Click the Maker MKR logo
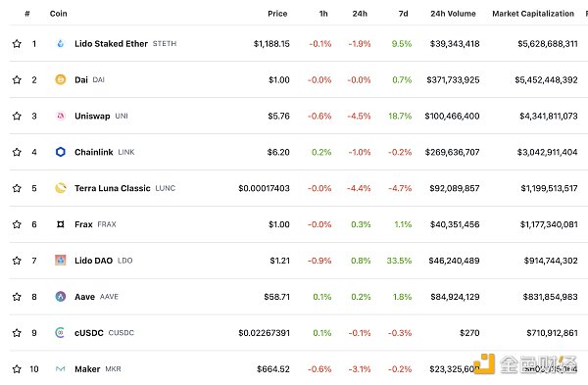 point(61,369)
